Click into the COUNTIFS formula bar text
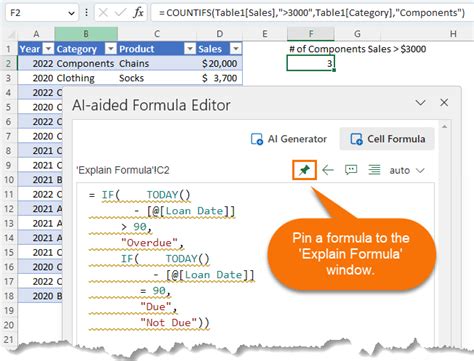The height and width of the screenshot is (361, 474). tap(312, 13)
